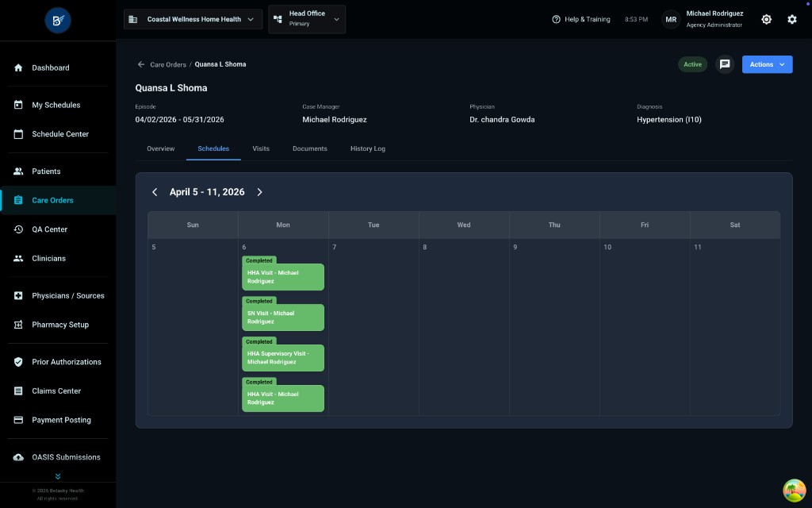Click the Care Orders clipboard icon

tap(18, 201)
